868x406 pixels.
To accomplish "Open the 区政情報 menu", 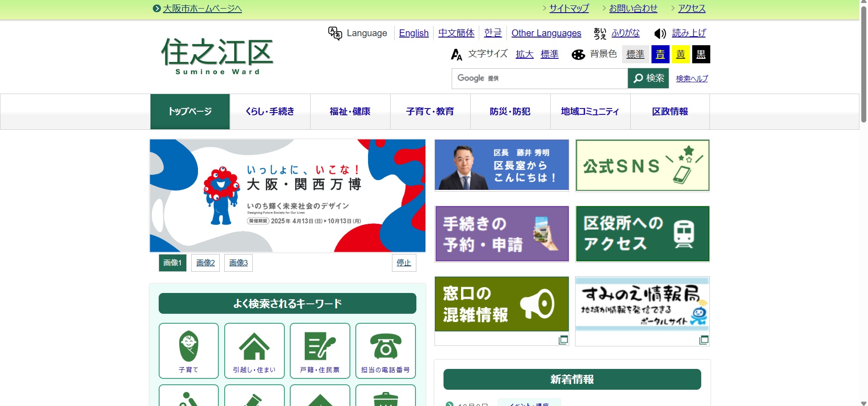I will coord(670,112).
